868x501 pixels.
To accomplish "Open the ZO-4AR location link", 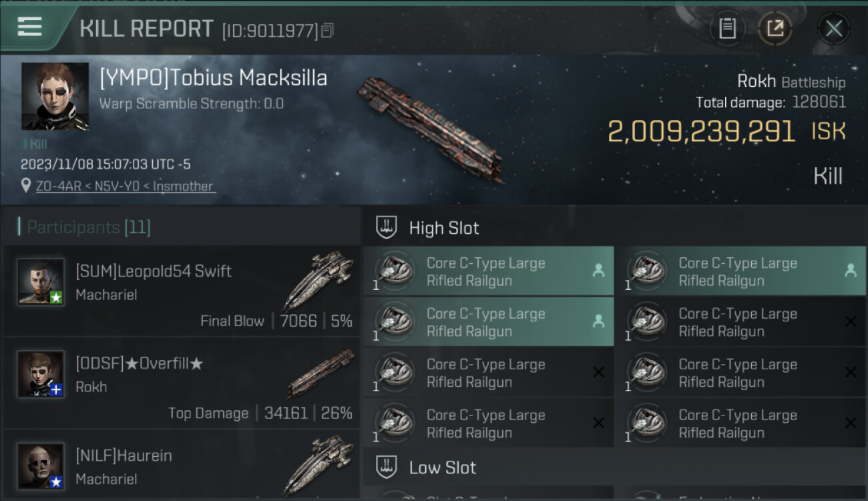I will click(125, 186).
